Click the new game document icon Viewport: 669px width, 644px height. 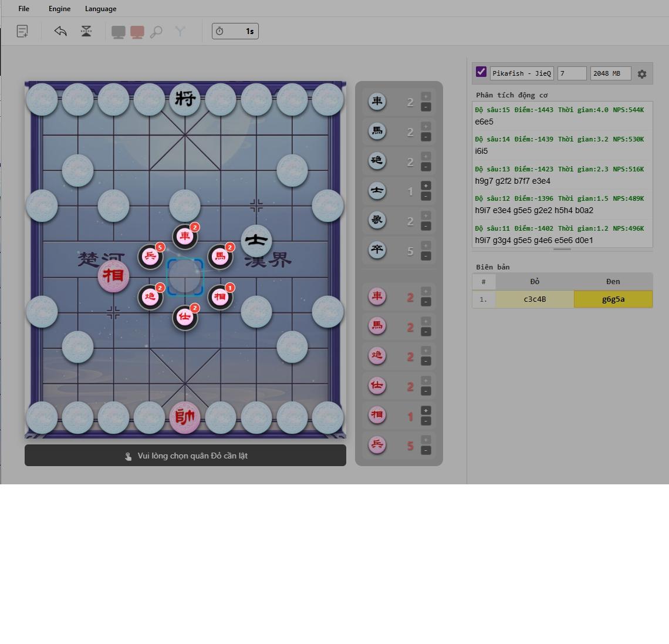pyautogui.click(x=22, y=31)
